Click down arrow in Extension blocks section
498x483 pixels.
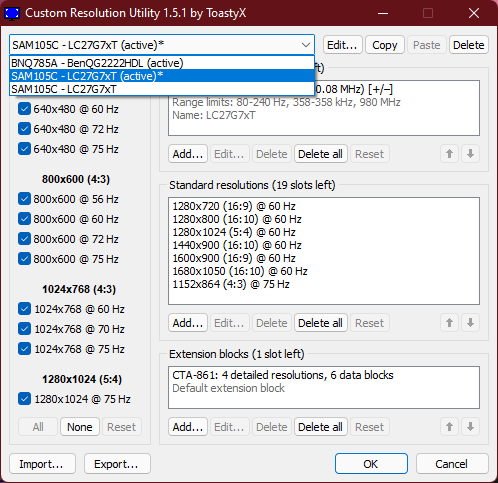[470, 426]
